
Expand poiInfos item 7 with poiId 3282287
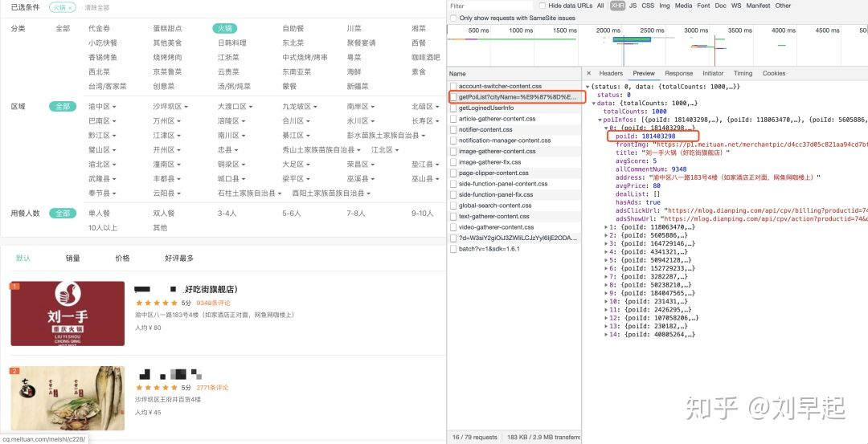pos(606,276)
